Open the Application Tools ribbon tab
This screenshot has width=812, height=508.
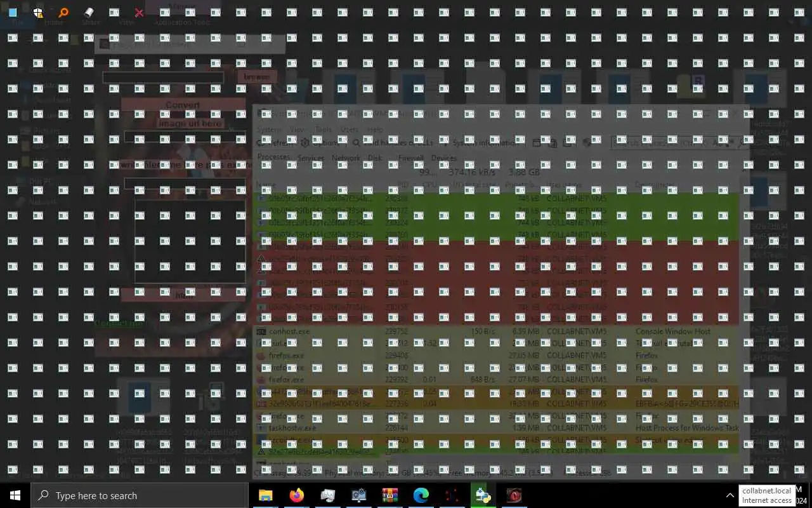click(x=181, y=22)
